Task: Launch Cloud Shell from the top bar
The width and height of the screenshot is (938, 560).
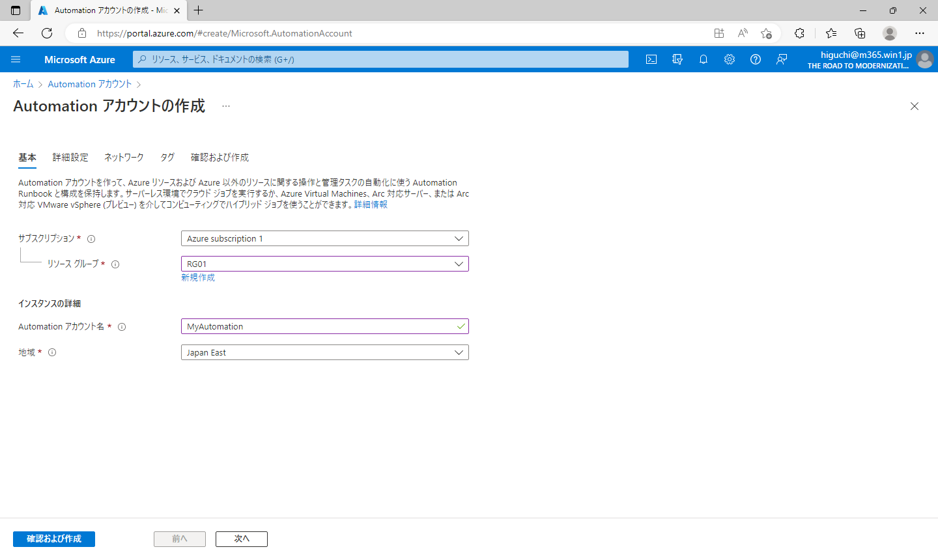Action: click(x=651, y=59)
